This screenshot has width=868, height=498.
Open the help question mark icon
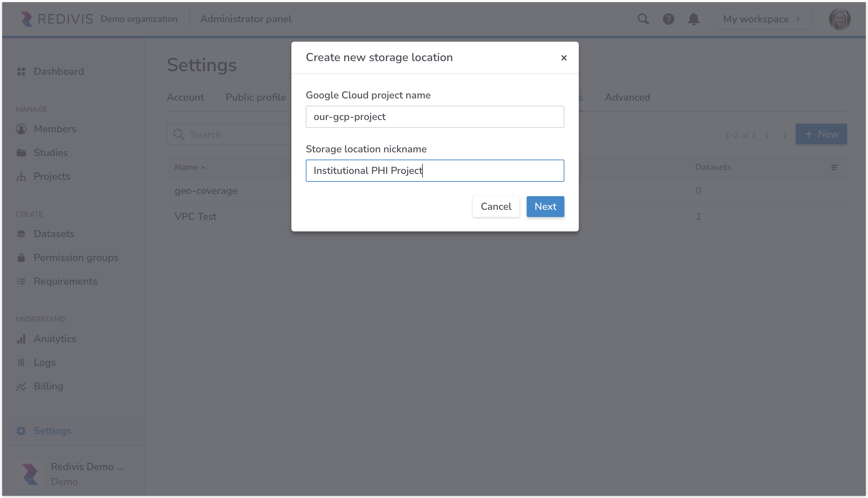pyautogui.click(x=668, y=19)
